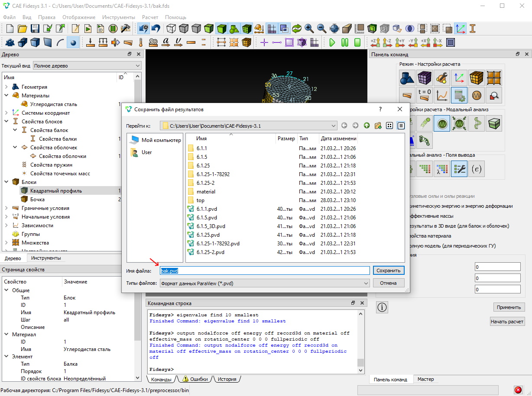The width and height of the screenshot is (532, 396).
Task: Collapse the Элемент property group
Action: [6, 357]
